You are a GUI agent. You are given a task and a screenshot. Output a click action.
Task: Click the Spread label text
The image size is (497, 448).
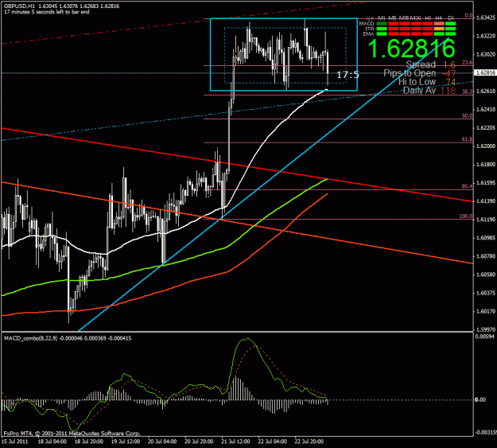point(421,64)
